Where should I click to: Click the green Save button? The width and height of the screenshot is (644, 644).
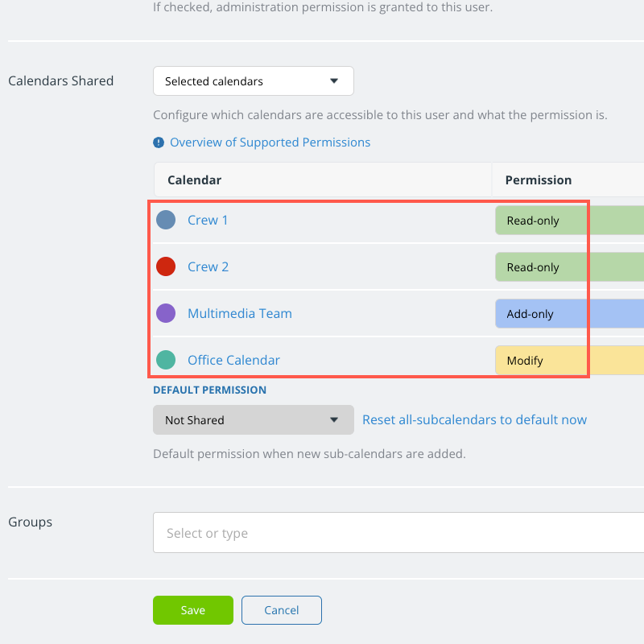point(193,610)
